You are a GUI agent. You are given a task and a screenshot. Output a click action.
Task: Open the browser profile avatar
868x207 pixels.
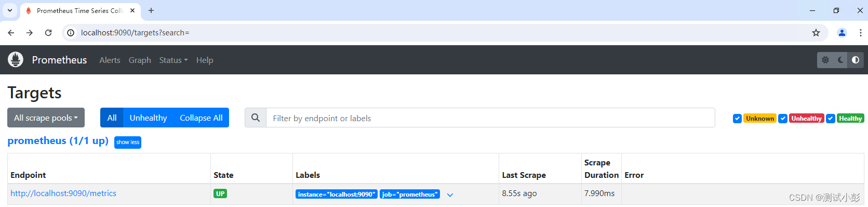tap(842, 33)
